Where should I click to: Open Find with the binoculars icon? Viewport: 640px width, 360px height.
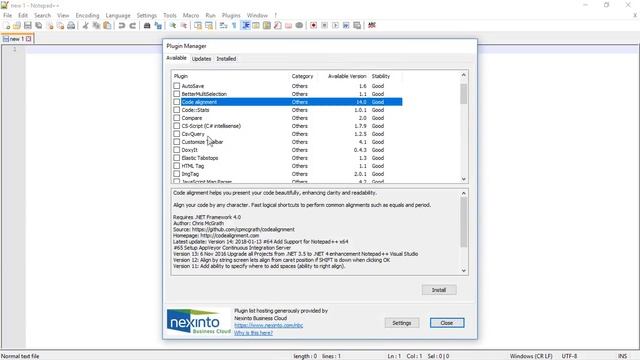click(147, 26)
